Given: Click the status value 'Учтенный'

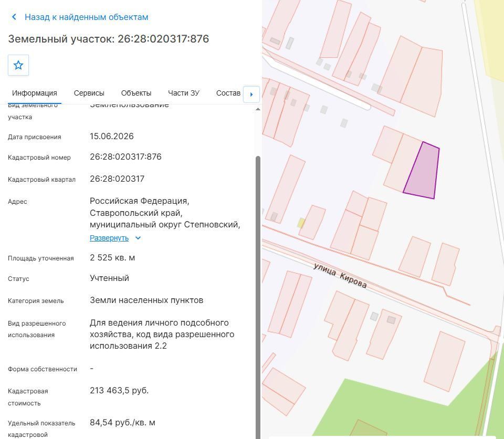Looking at the screenshot, I should [109, 278].
